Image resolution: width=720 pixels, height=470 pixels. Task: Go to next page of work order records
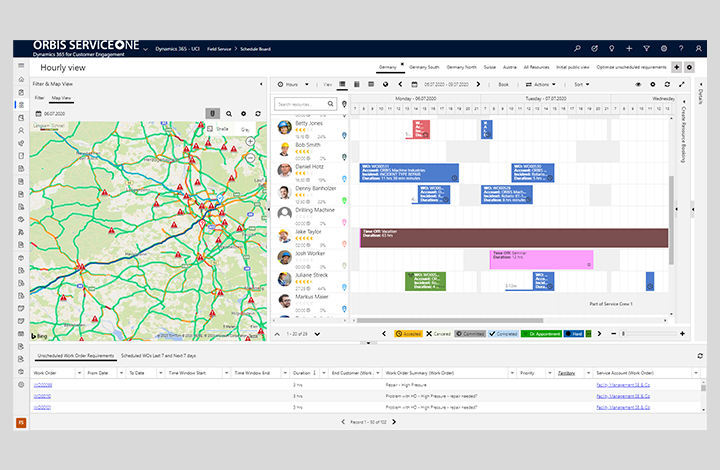tap(394, 422)
